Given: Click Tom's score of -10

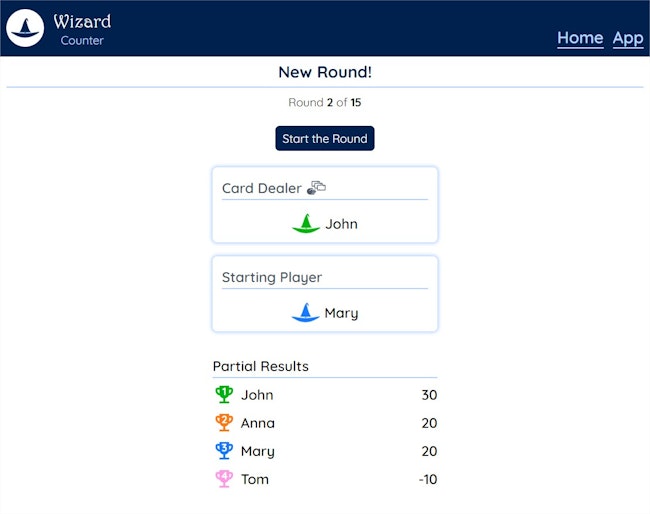Looking at the screenshot, I should (428, 479).
